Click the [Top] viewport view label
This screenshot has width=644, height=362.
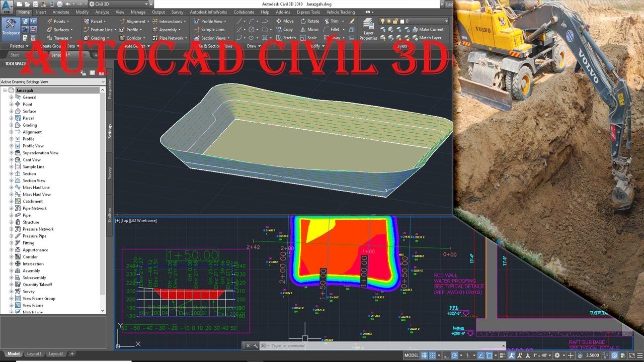point(126,220)
